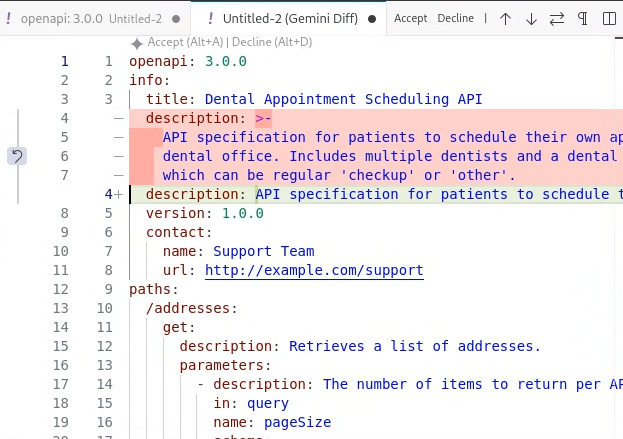The image size is (623, 439).
Task: Toggle whitespace display with pilcrow icon
Action: (x=583, y=19)
